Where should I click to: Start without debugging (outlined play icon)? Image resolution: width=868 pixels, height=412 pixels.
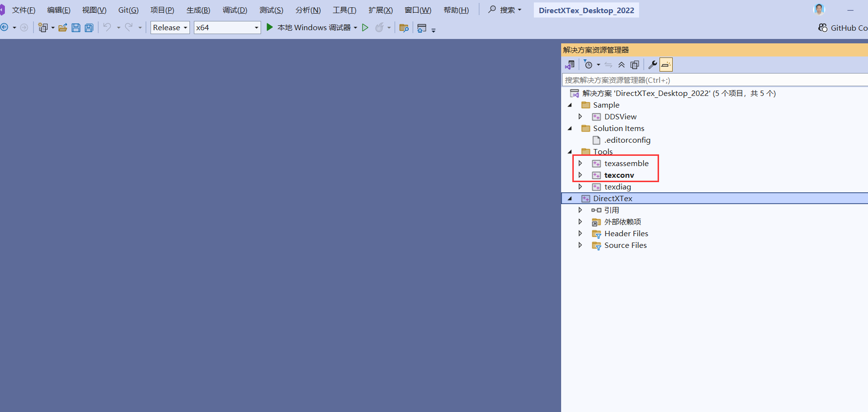[365, 28]
